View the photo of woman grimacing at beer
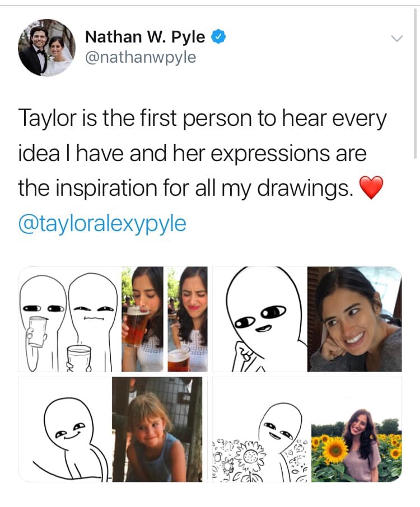420x507 pixels. pos(188,319)
